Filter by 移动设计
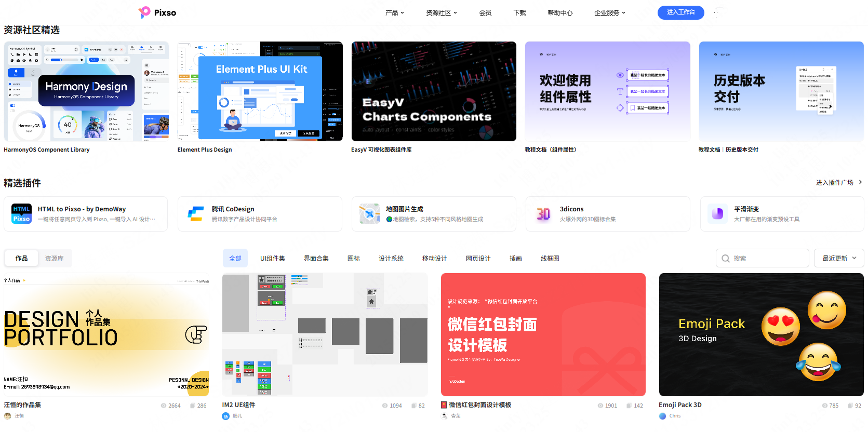The height and width of the screenshot is (432, 868). 435,258
